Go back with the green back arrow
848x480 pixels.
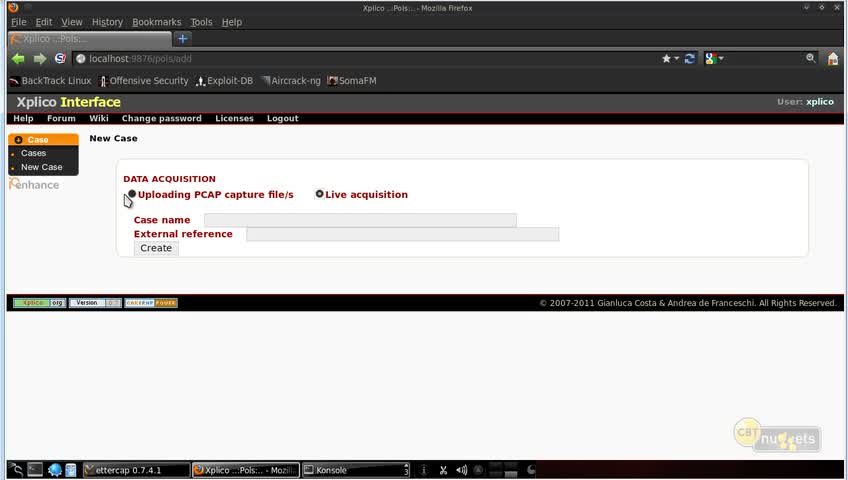pyautogui.click(x=18, y=58)
